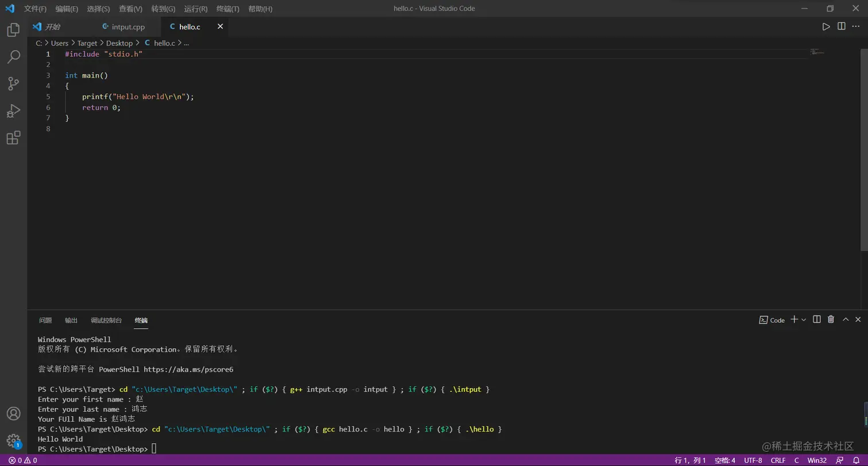The height and width of the screenshot is (466, 868).
Task: Expand the Users breadcrumb
Action: (60, 43)
